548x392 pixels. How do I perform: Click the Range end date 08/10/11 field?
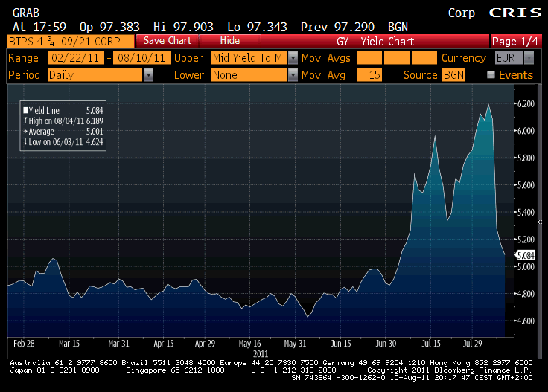coord(141,58)
